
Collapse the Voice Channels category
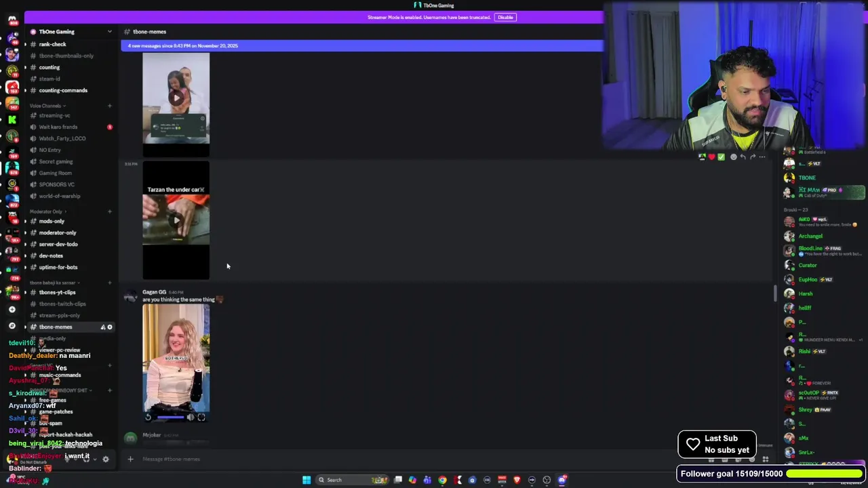[x=47, y=106]
